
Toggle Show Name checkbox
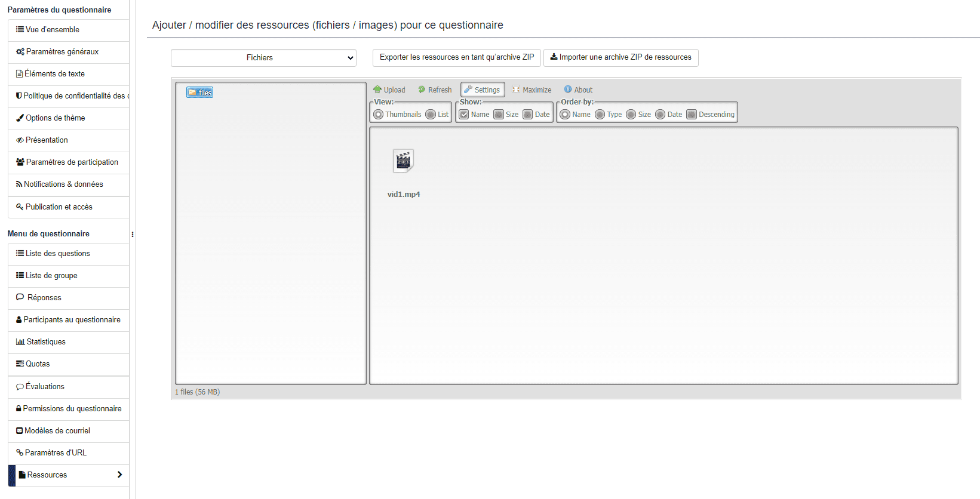464,115
